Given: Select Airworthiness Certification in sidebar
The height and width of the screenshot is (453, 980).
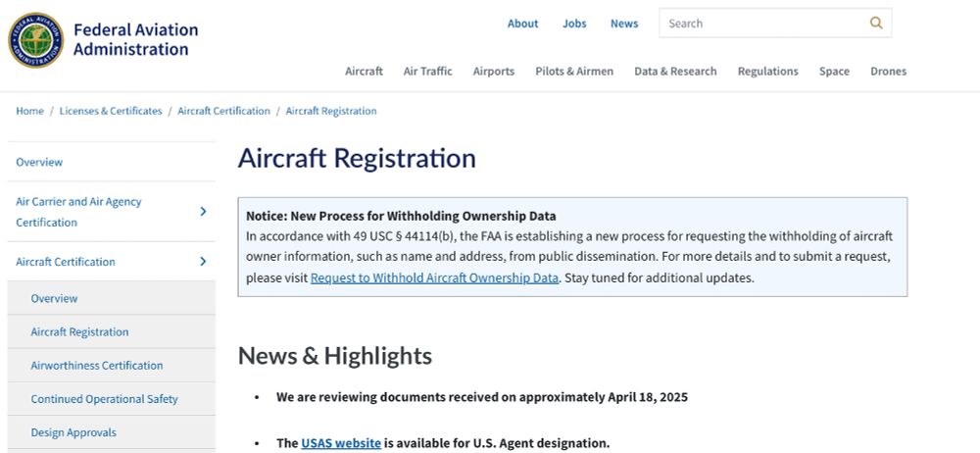Looking at the screenshot, I should (x=97, y=366).
